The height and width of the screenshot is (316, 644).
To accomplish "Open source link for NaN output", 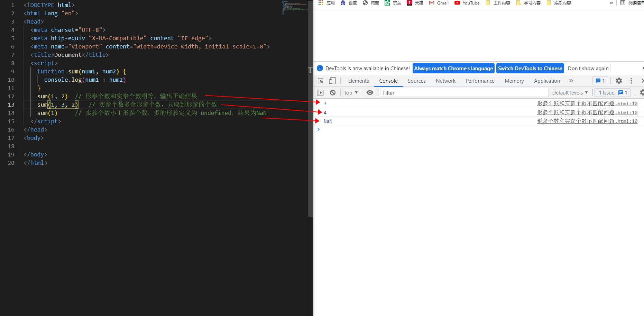I will 587,121.
